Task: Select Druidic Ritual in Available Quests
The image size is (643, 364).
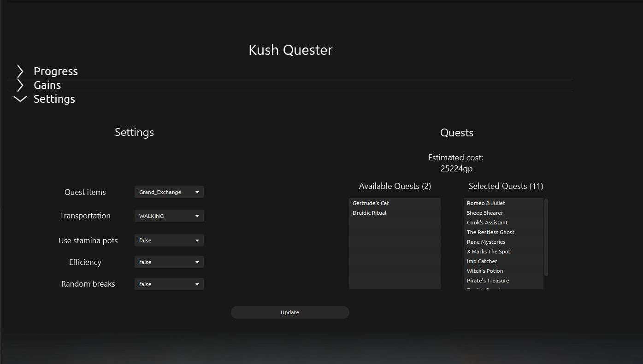Action: (370, 213)
